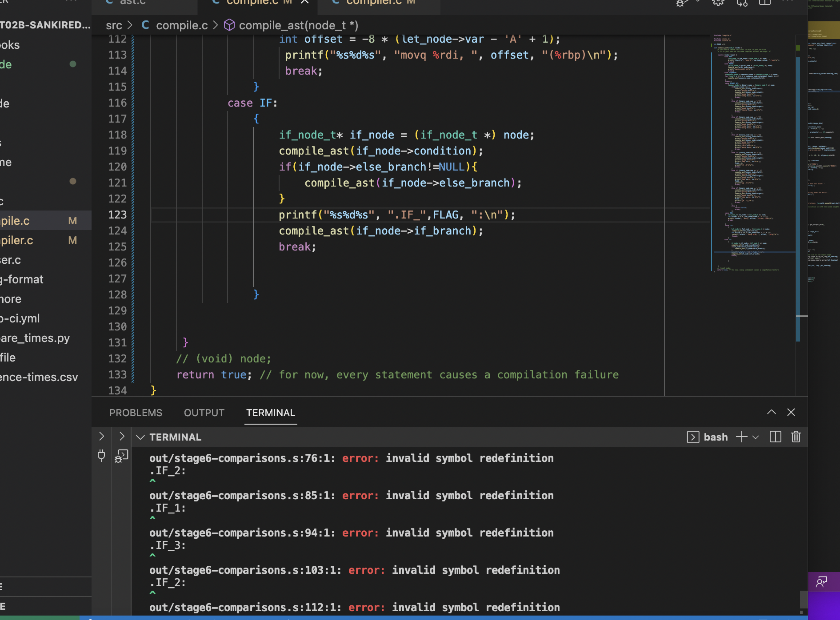Maximize the panel with the up chevron

click(x=772, y=412)
